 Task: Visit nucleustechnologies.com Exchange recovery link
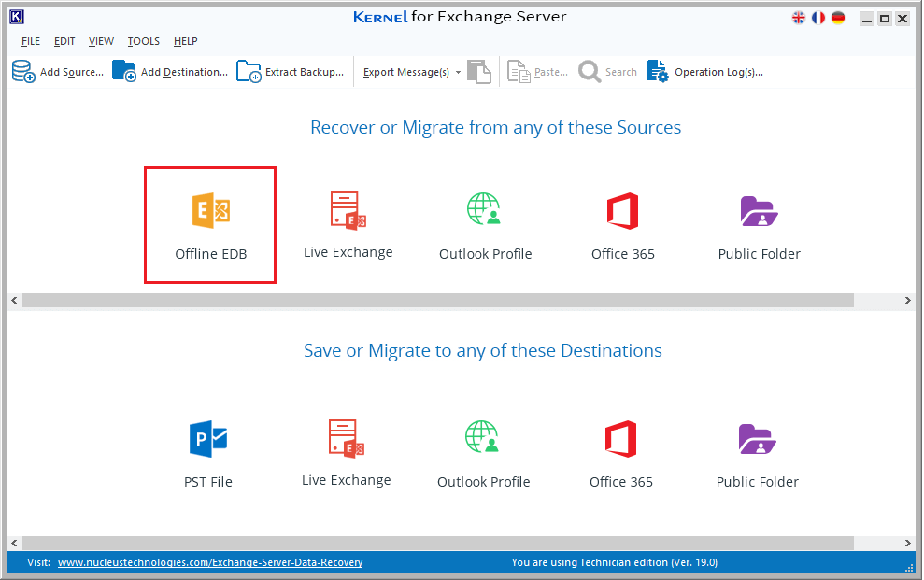click(x=210, y=562)
